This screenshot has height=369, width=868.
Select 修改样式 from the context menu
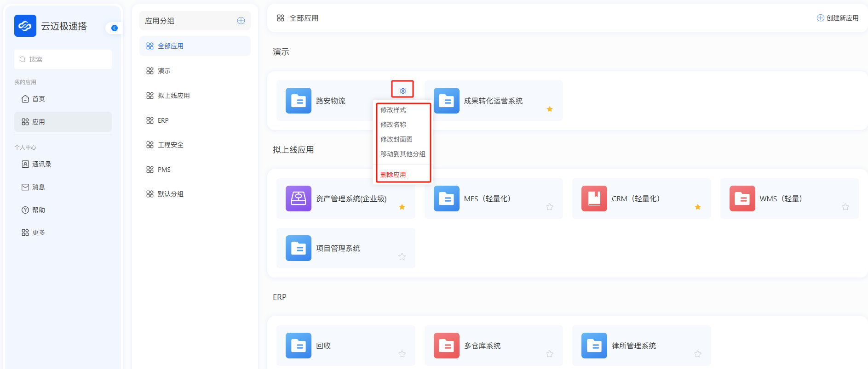coord(393,110)
